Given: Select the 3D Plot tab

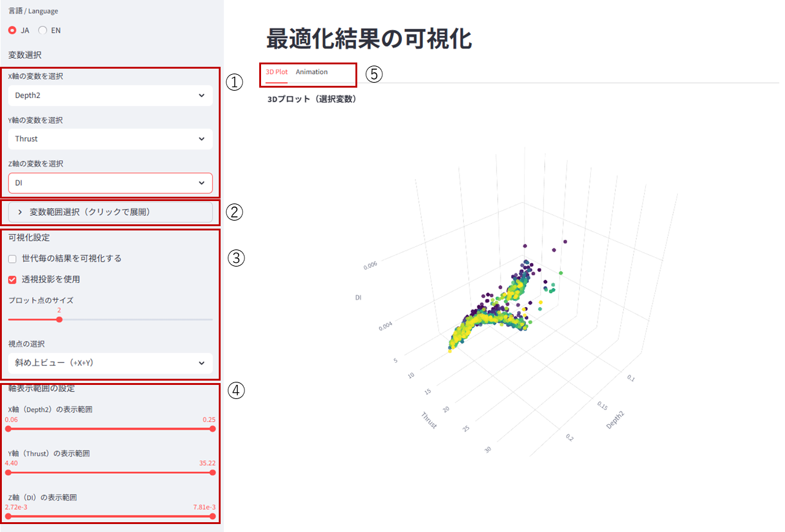Looking at the screenshot, I should tap(276, 72).
